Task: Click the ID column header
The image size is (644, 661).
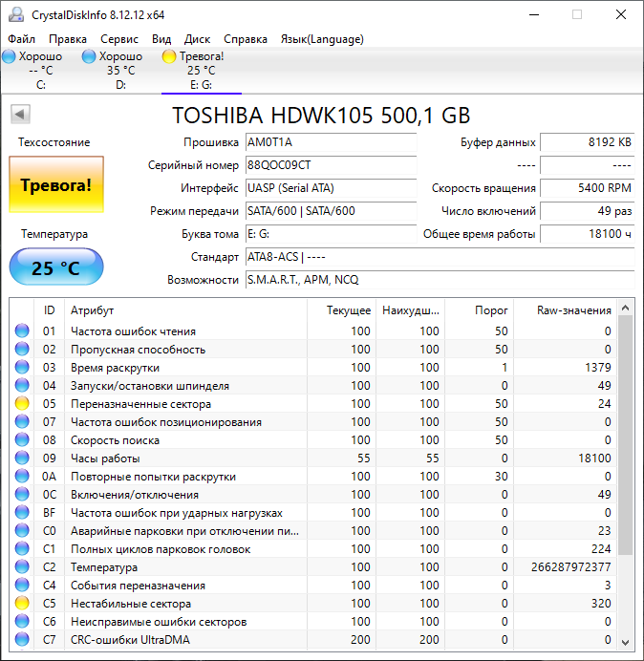Action: 50,310
